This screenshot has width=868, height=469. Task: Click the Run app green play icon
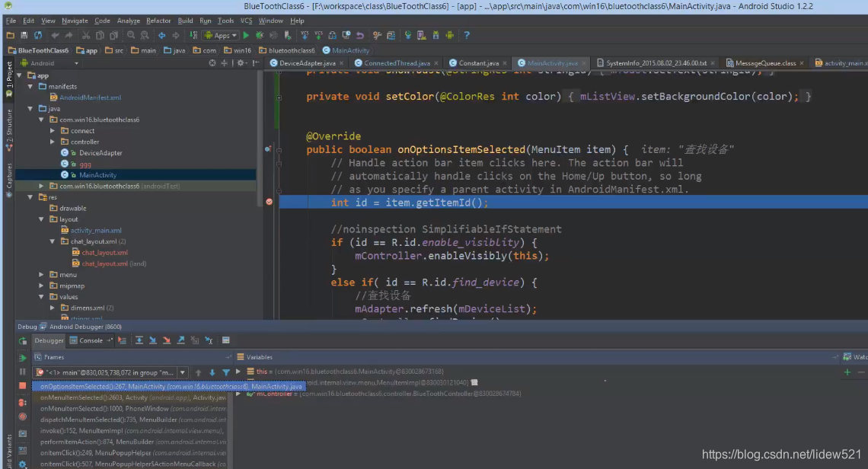coord(246,36)
